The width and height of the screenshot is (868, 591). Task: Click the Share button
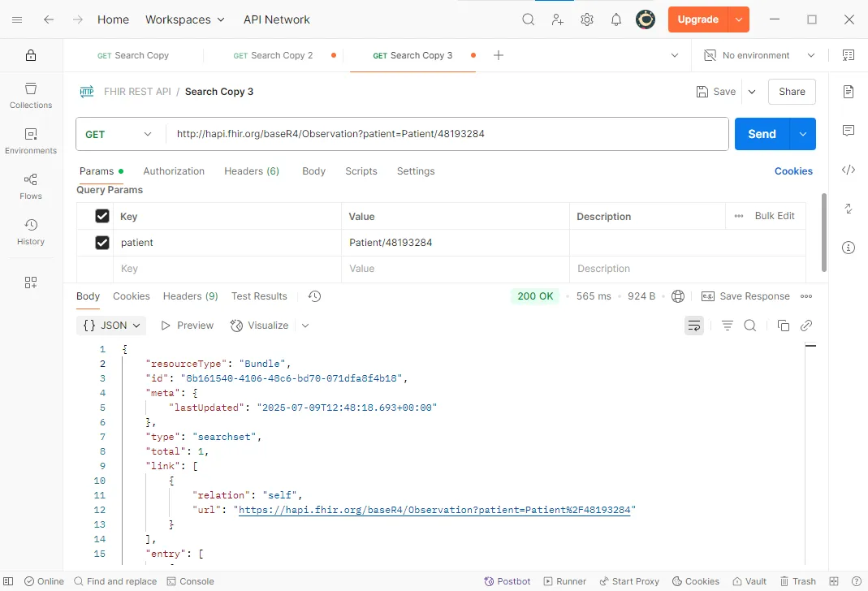(x=792, y=92)
